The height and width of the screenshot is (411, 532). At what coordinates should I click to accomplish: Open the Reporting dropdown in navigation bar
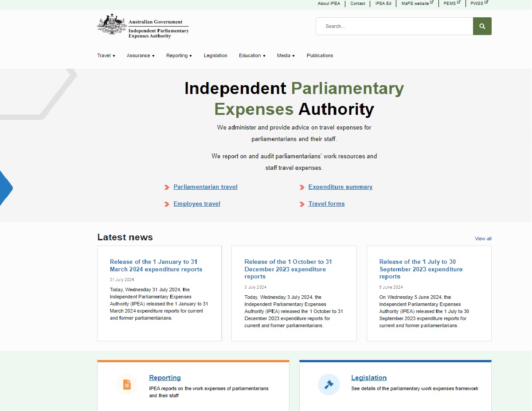pyautogui.click(x=179, y=56)
